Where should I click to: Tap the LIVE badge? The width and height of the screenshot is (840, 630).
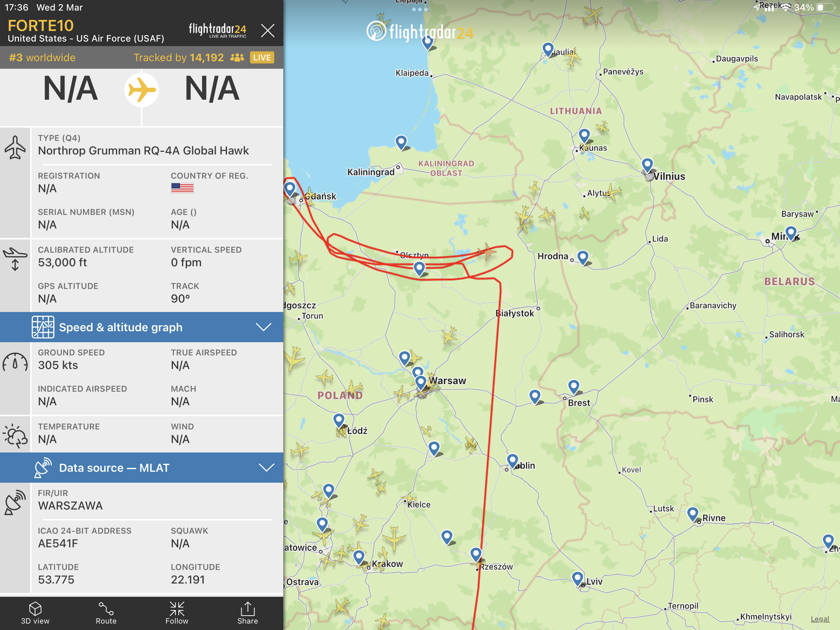click(x=262, y=57)
